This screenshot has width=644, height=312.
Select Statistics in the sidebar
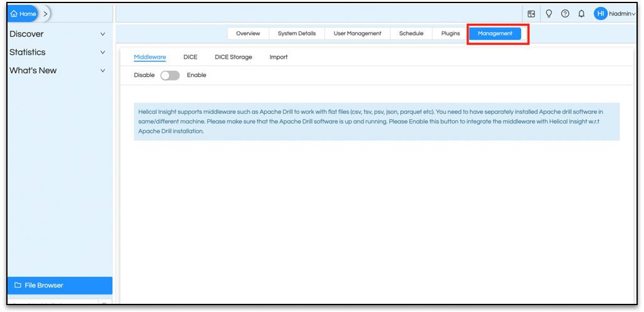point(28,52)
